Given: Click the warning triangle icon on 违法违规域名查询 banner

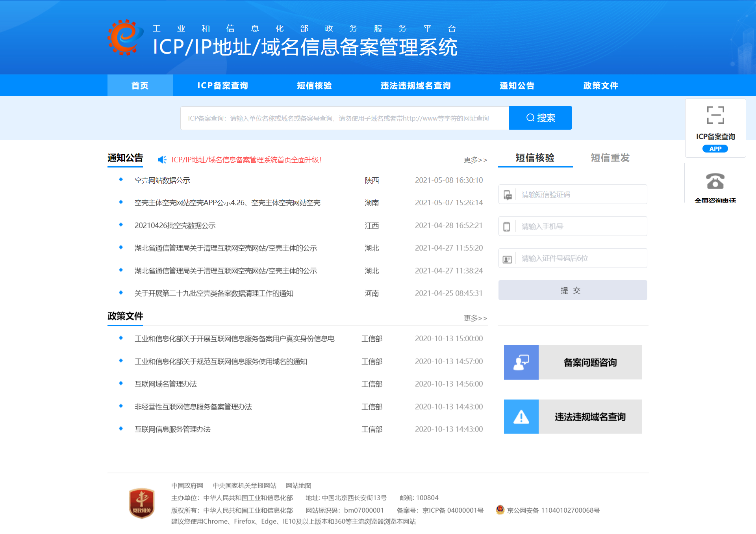Looking at the screenshot, I should (521, 417).
